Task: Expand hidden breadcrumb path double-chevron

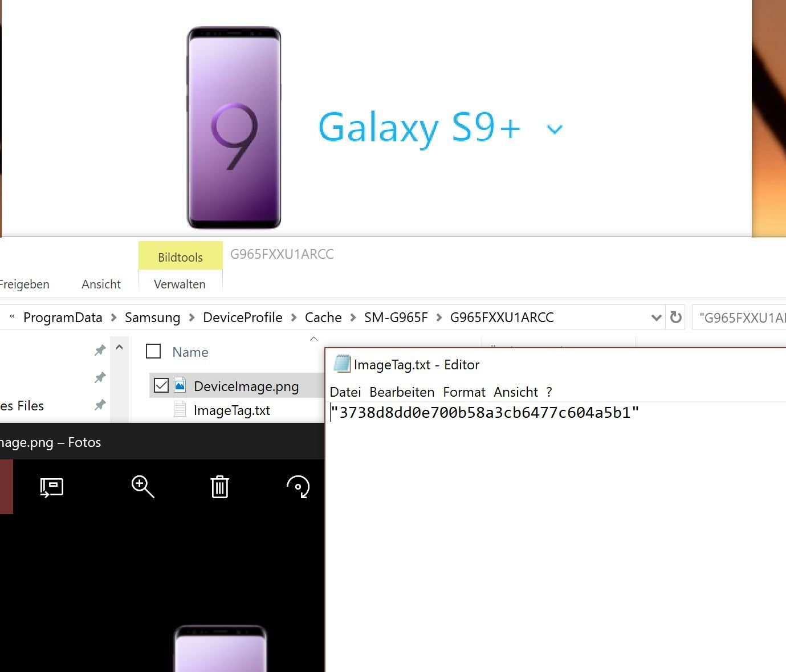Action: click(x=12, y=316)
